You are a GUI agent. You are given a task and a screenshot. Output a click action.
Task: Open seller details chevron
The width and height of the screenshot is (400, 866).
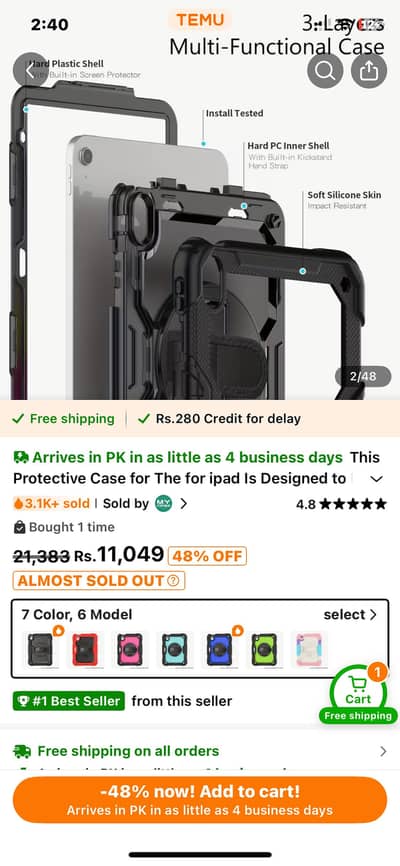(184, 503)
